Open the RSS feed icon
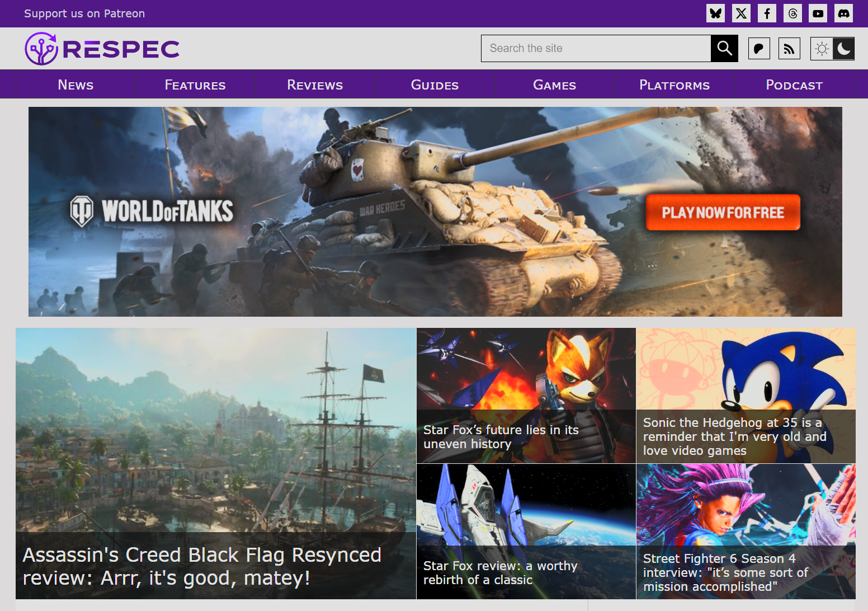The height and width of the screenshot is (611, 868). (x=789, y=49)
